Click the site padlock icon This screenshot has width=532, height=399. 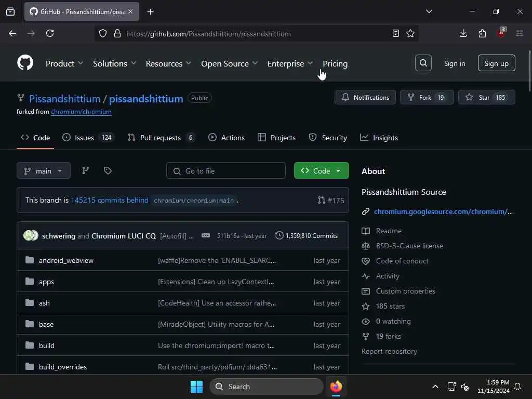click(x=117, y=34)
